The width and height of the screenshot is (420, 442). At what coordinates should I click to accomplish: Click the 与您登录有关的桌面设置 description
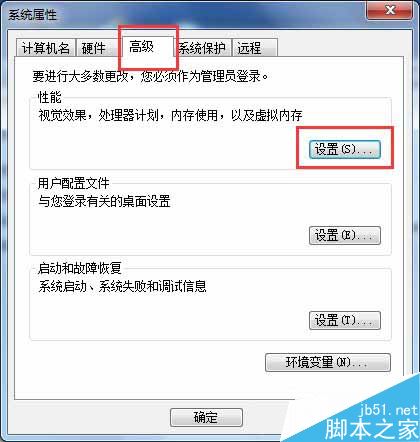pyautogui.click(x=104, y=201)
